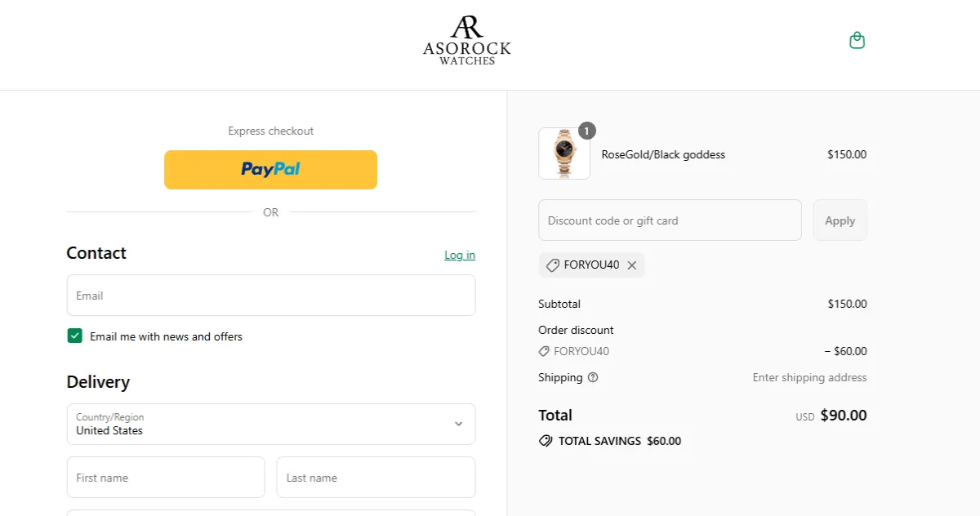Click the tag icon next to FORYOU40 discount line
The height and width of the screenshot is (516, 980).
point(543,351)
